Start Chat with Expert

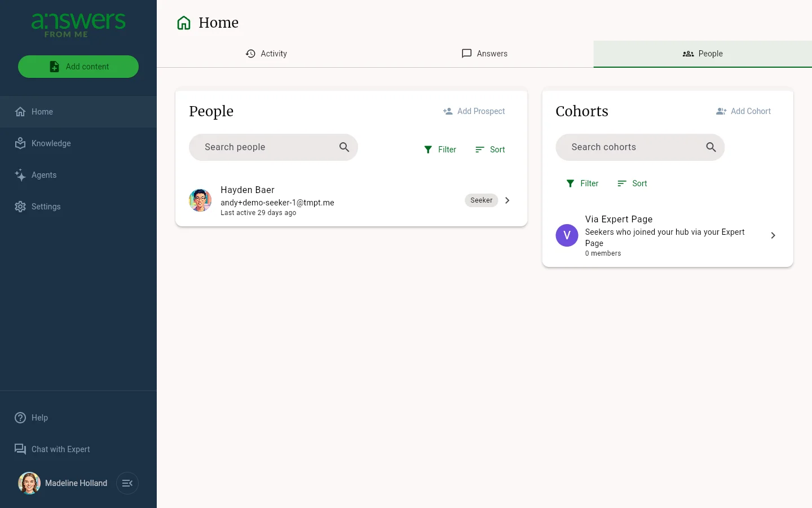click(78, 449)
